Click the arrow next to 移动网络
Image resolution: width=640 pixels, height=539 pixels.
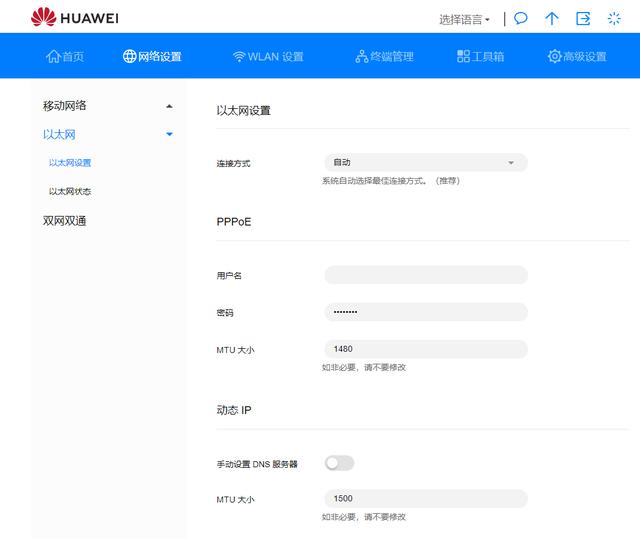pyautogui.click(x=169, y=106)
